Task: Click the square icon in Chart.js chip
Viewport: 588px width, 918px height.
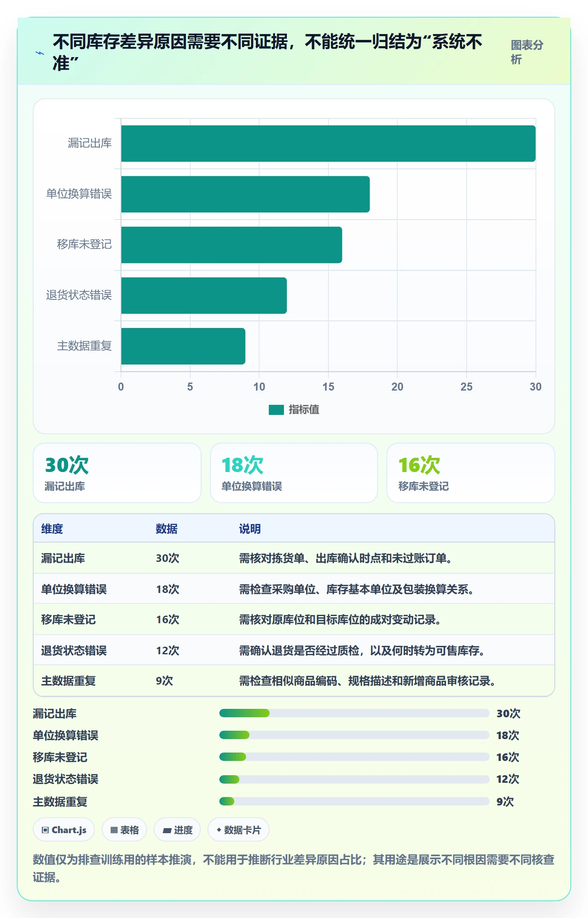Action: (x=45, y=830)
